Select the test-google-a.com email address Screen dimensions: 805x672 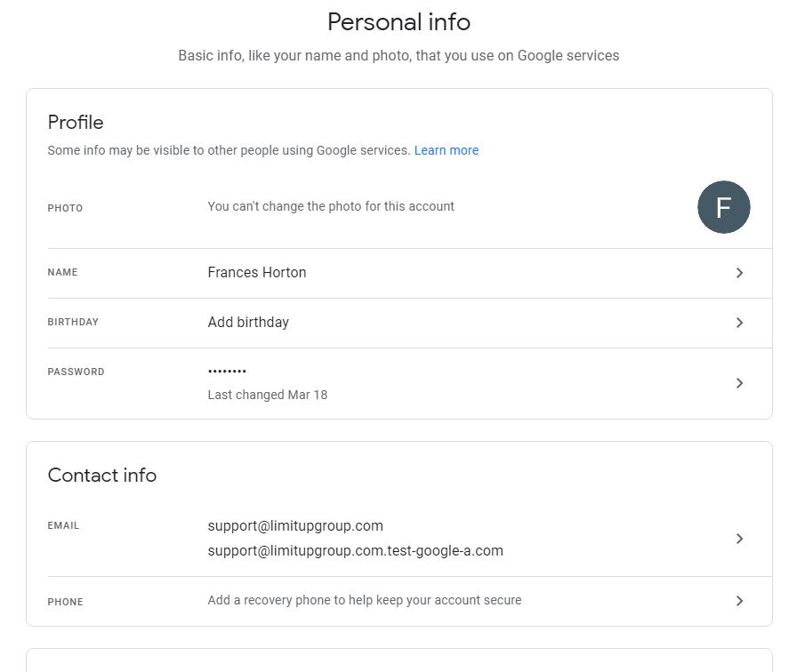point(356,550)
